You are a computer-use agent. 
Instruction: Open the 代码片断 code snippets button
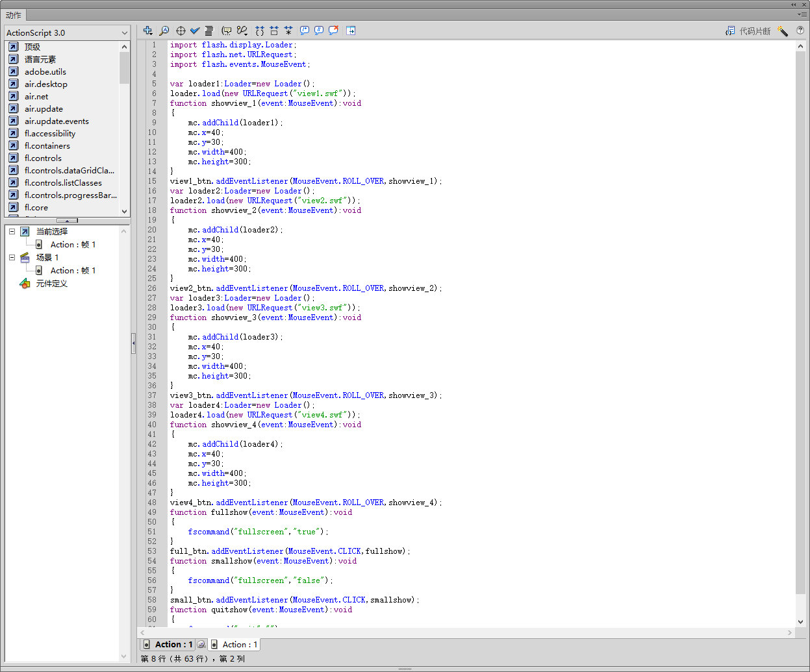tap(748, 31)
